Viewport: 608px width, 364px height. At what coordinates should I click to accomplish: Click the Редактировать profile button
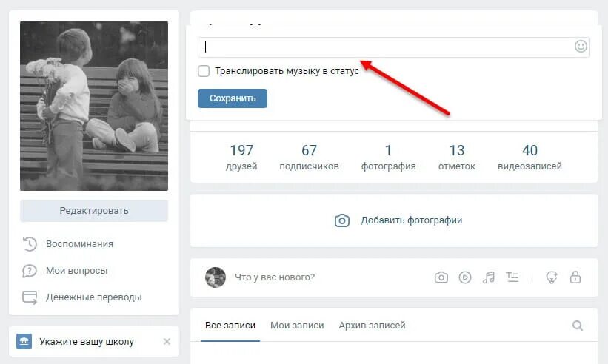(x=94, y=211)
